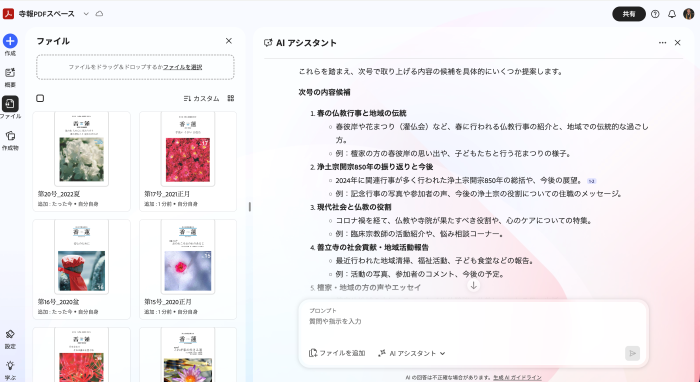Image resolution: width=700 pixels, height=382 pixels.
Task: Open the 学ぶ lightbulb sidebar icon
Action: (x=10, y=365)
